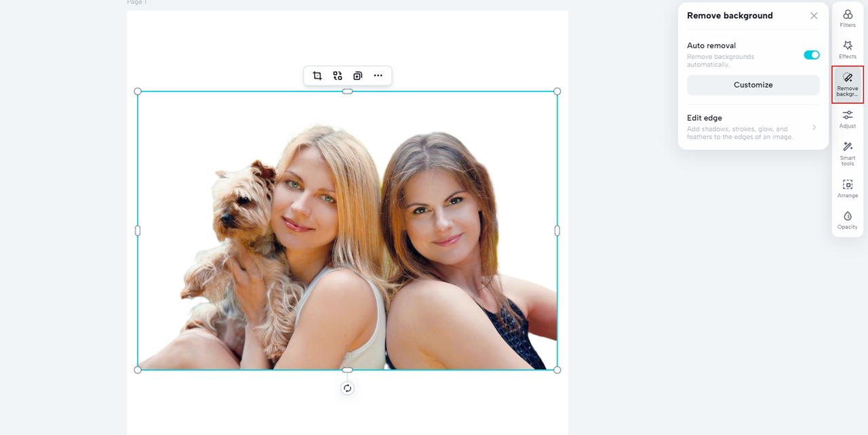Click "Remove backgrounds automatically." description text
868x435 pixels.
click(720, 60)
